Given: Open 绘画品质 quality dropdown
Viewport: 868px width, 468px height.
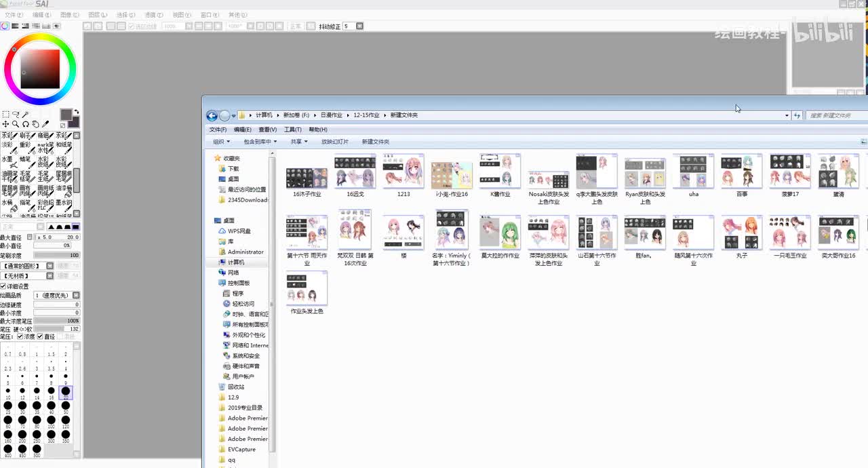Looking at the screenshot, I should 76,296.
